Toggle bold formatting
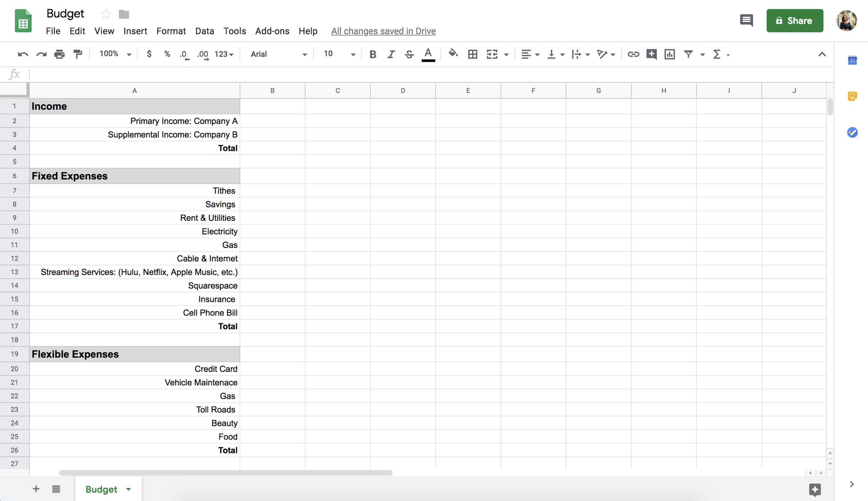The image size is (868, 501). click(373, 54)
